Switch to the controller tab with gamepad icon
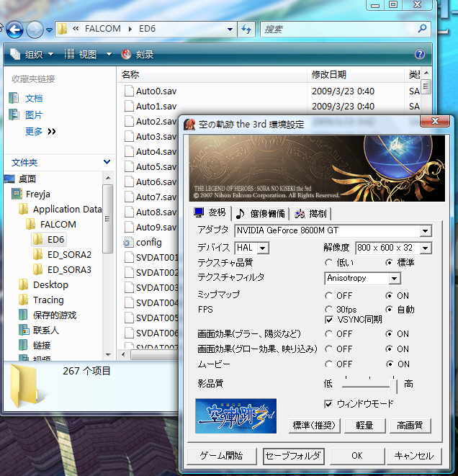The height and width of the screenshot is (476, 458). pos(310,214)
